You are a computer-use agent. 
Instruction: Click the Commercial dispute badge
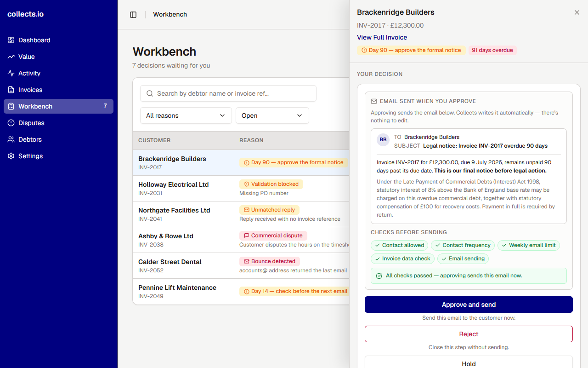pyautogui.click(x=273, y=236)
